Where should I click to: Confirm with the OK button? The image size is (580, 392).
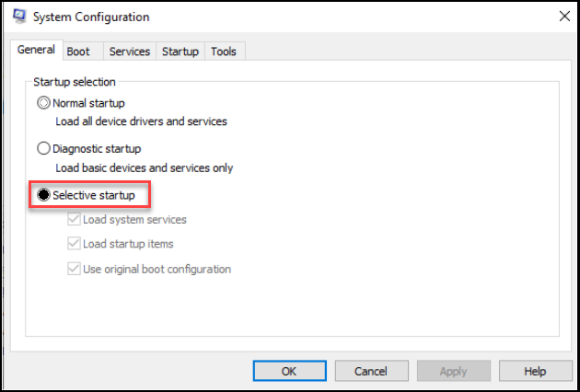tap(290, 371)
